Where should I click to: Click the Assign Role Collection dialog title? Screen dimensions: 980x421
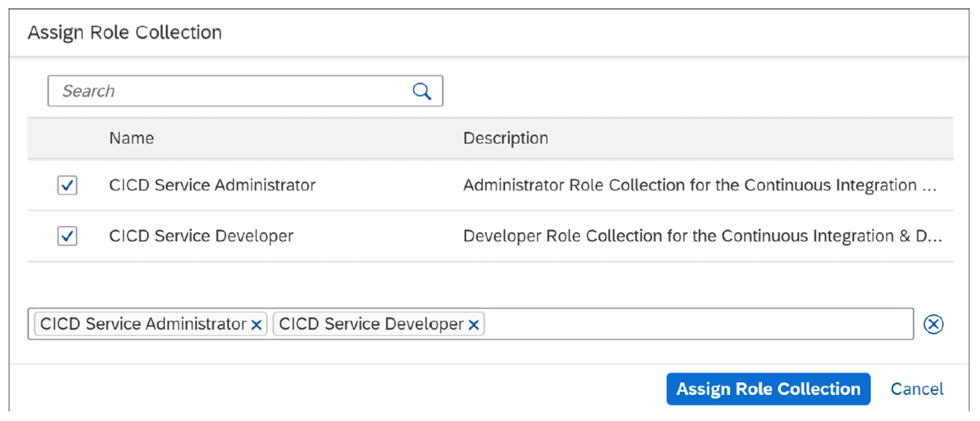click(x=125, y=33)
